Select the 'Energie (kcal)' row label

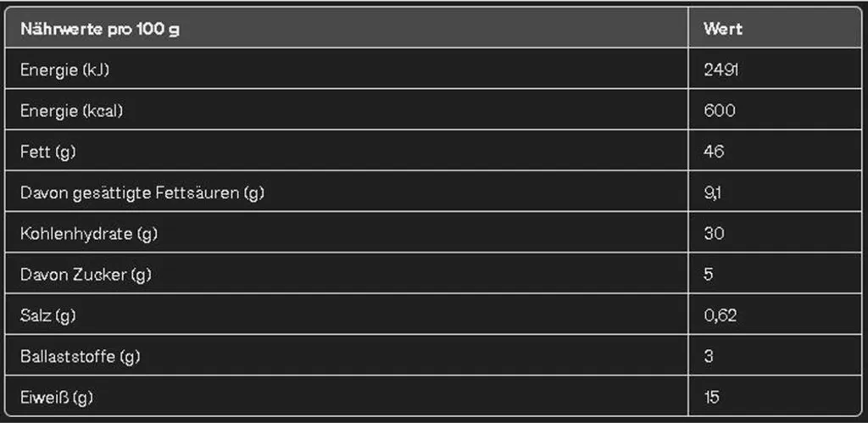pyautogui.click(x=71, y=111)
